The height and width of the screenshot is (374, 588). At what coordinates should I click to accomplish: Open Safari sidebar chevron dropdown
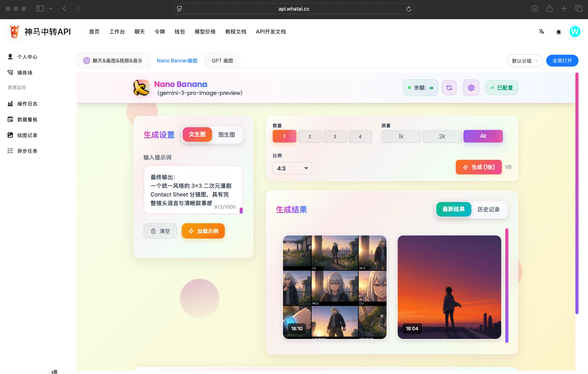click(51, 8)
